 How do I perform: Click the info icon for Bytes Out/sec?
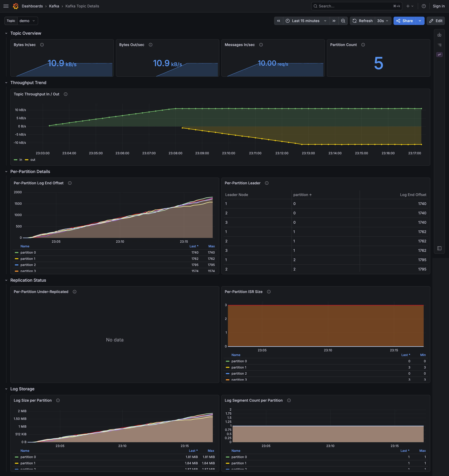[x=151, y=45]
